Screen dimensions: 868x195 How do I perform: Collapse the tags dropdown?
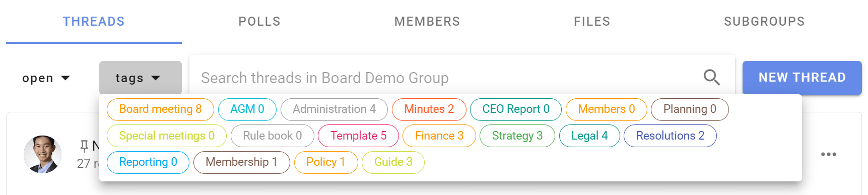pyautogui.click(x=140, y=78)
